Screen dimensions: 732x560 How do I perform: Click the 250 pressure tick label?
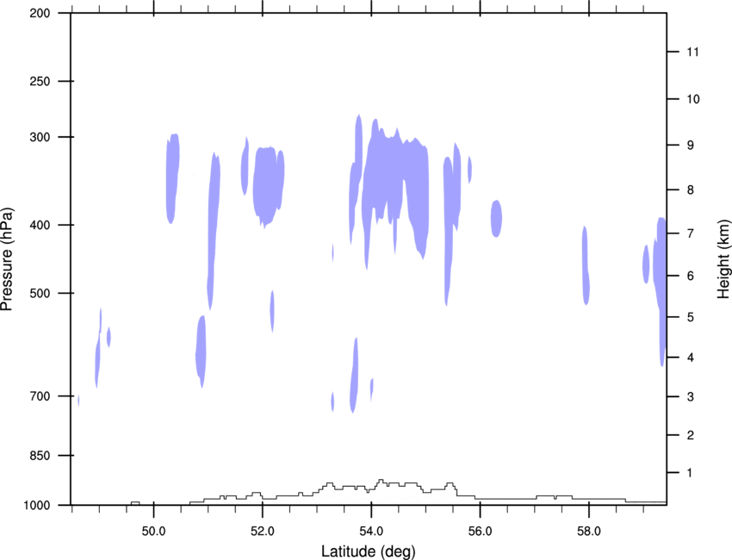[x=40, y=81]
